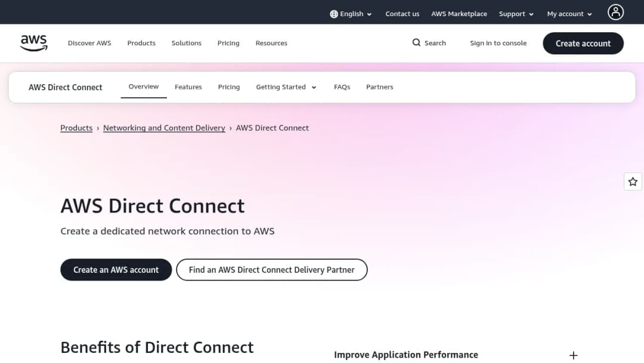Click Create an AWS account button

coord(116,270)
